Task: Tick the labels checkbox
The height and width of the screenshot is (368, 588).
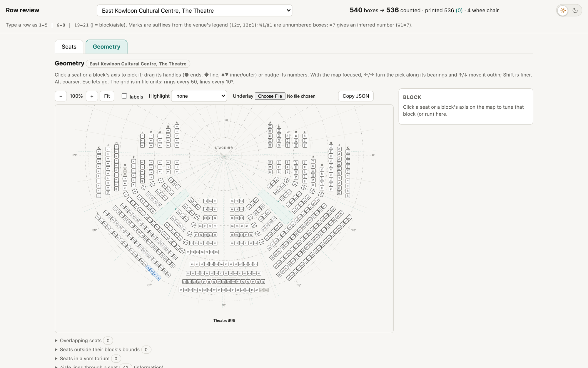Action: 124,96
